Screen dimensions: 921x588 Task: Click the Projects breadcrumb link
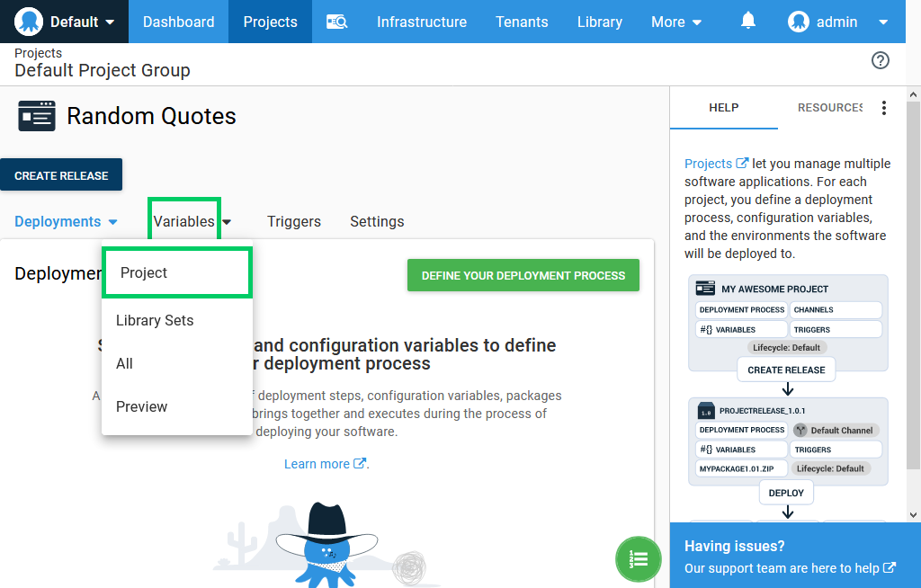point(38,53)
